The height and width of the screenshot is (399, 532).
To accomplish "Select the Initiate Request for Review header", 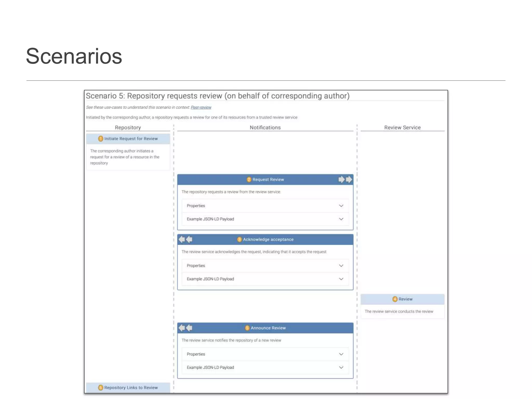I will coord(131,139).
